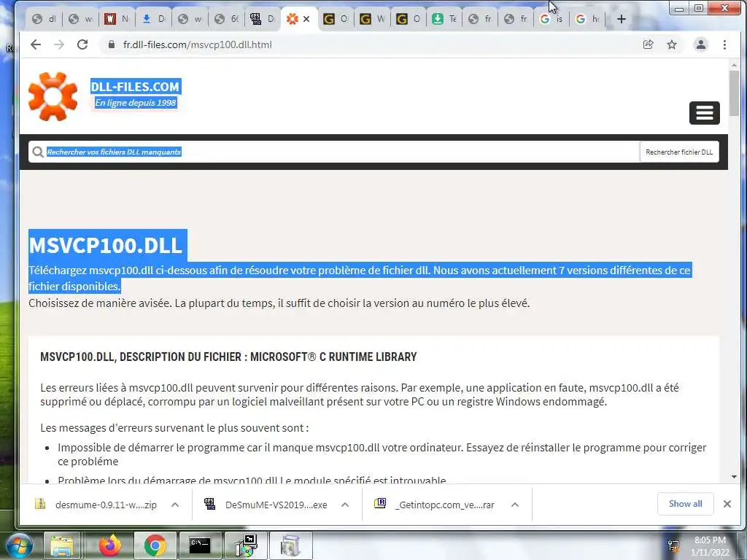The width and height of the screenshot is (747, 560).
Task: Close the active dll-files tab
Action: (306, 19)
